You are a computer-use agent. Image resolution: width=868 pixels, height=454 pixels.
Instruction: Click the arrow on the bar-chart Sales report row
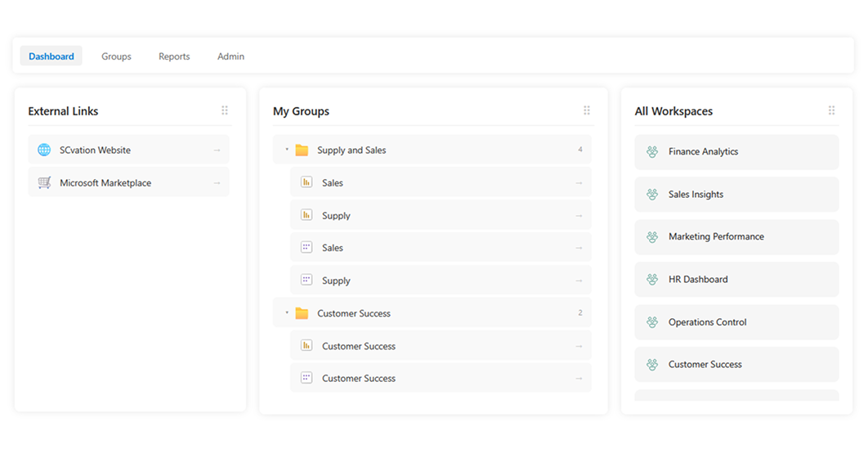(579, 183)
